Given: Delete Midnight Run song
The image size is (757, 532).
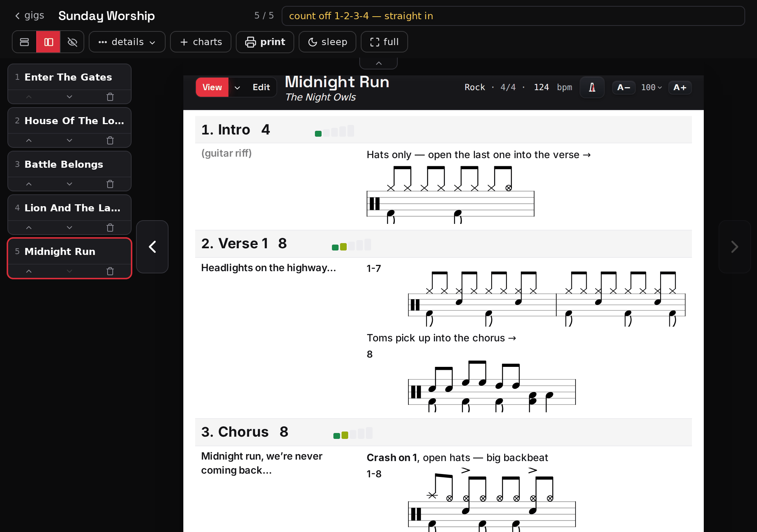Looking at the screenshot, I should [110, 271].
